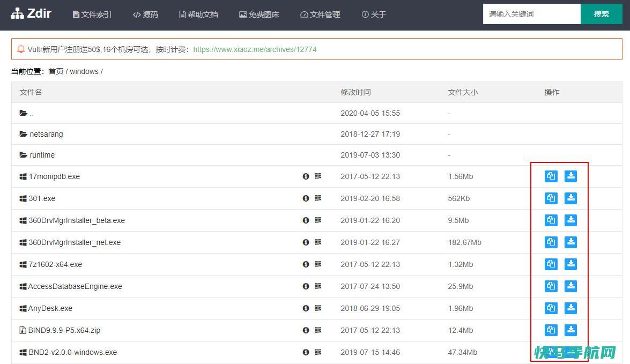Copy link of 360DrvMgrInstaller_beta.exe
This screenshot has height=364, width=630.
point(551,220)
